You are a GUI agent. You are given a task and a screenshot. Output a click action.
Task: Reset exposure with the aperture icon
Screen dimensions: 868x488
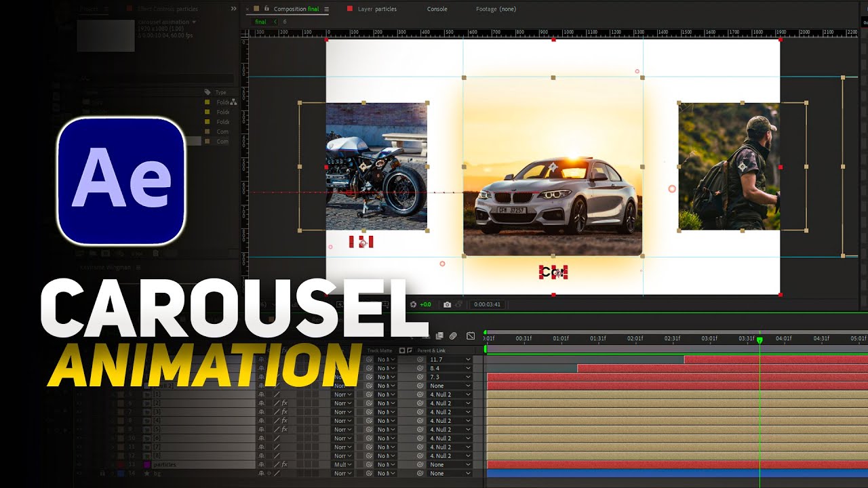413,304
